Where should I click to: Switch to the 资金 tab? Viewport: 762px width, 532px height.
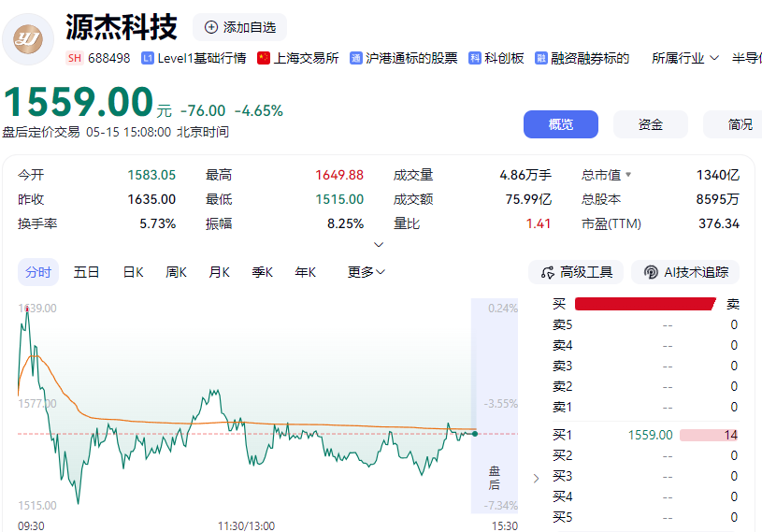coord(650,124)
